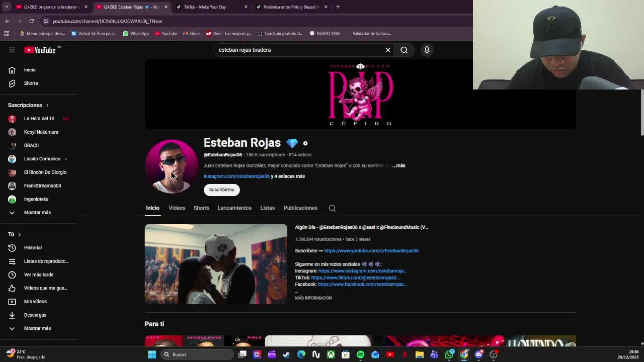Switch to Vídeos channel tab

(177, 208)
